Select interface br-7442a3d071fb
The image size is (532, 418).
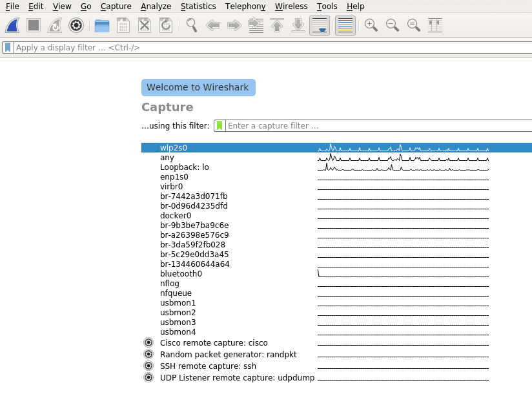point(336,196)
